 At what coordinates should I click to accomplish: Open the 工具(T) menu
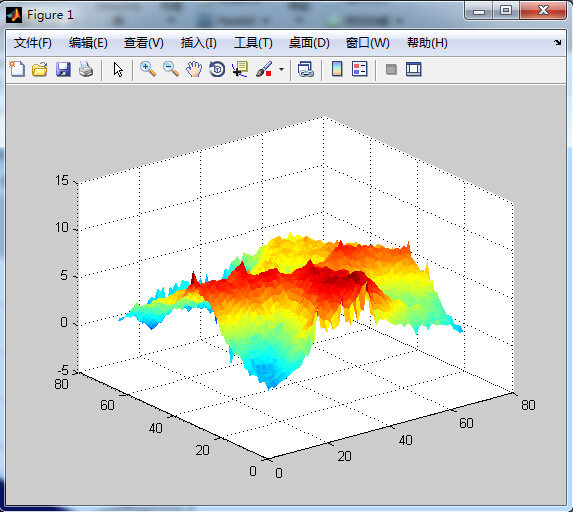[x=253, y=43]
